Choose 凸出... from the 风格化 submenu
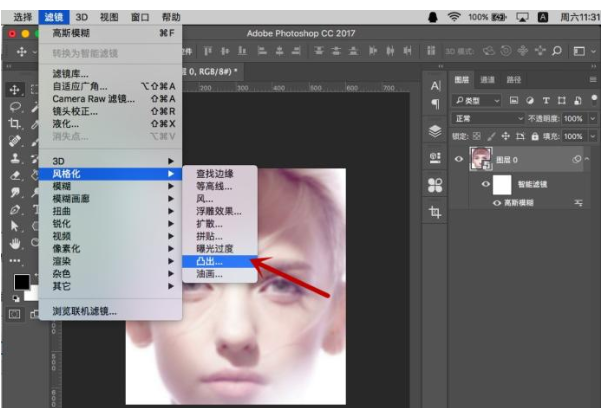This screenshot has width=601, height=408. (210, 260)
